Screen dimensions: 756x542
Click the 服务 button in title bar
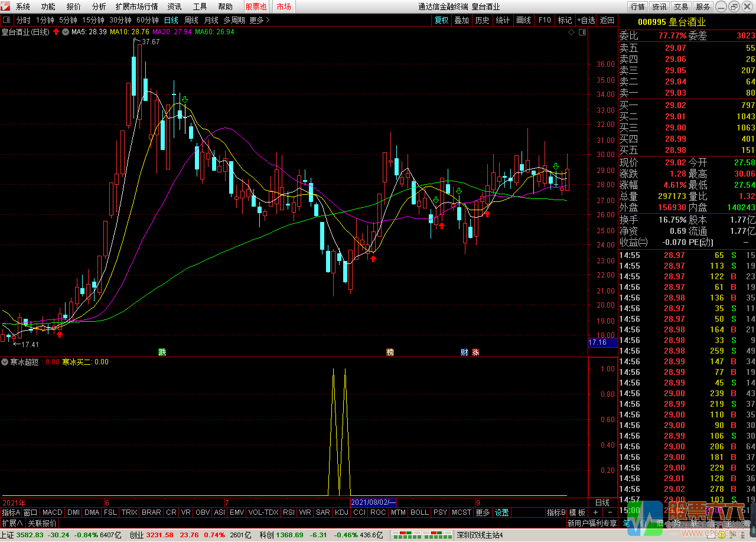point(703,7)
